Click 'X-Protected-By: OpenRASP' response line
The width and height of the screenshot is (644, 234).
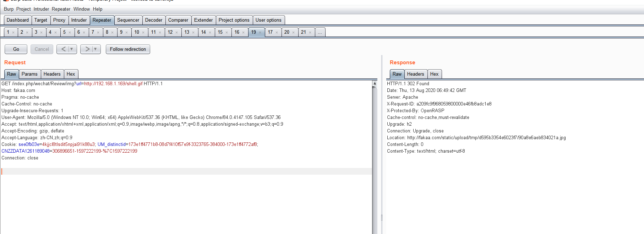click(416, 111)
